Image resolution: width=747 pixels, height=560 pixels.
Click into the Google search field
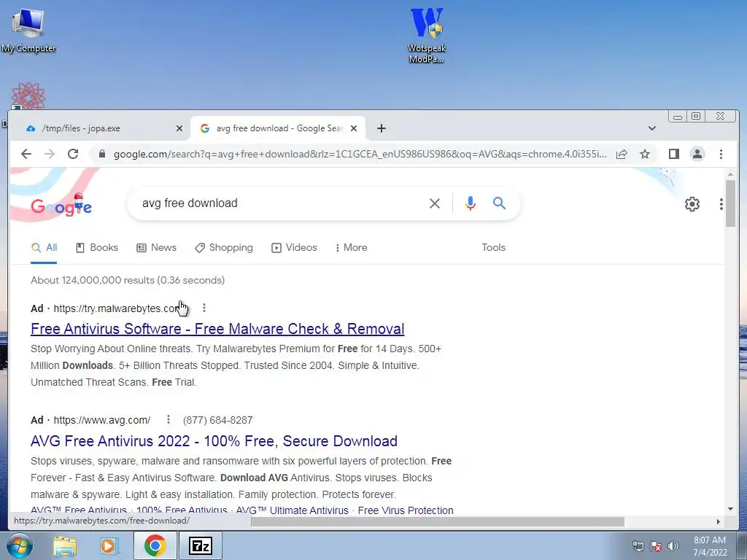(x=281, y=203)
